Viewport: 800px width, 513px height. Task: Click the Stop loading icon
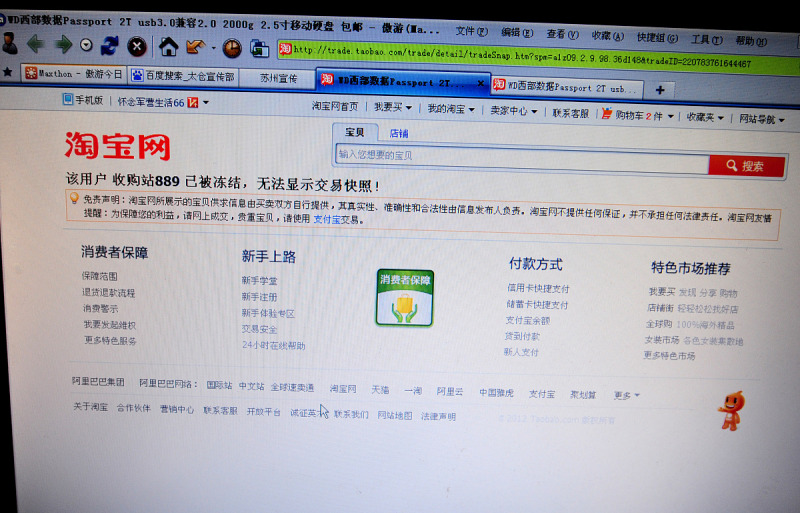point(137,47)
